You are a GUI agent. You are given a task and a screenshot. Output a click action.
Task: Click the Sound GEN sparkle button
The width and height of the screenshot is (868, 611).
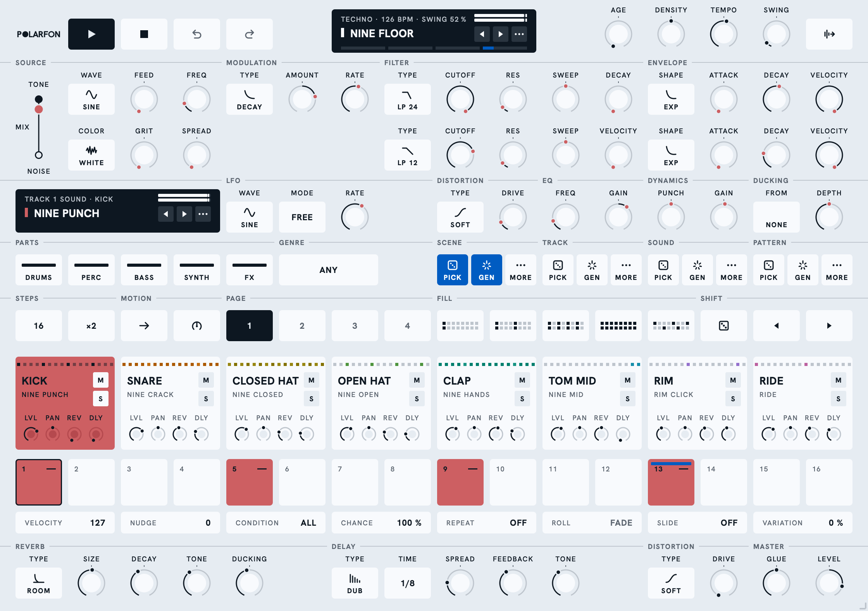point(697,270)
